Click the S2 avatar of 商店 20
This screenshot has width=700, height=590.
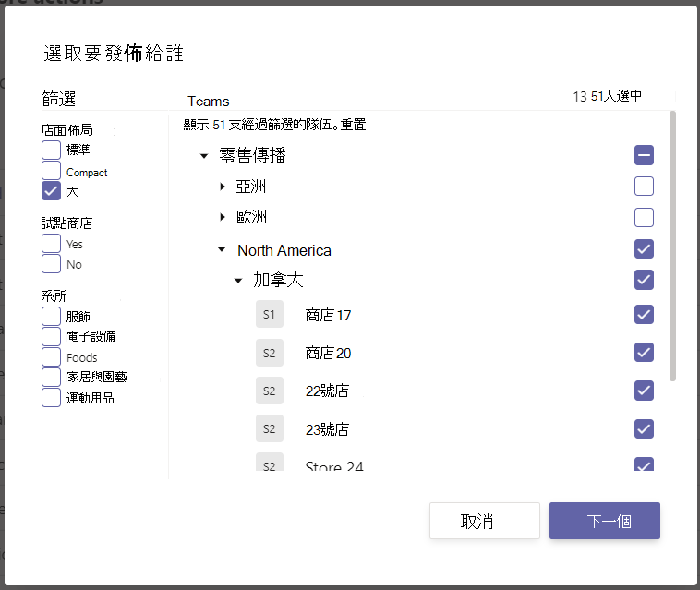click(270, 353)
